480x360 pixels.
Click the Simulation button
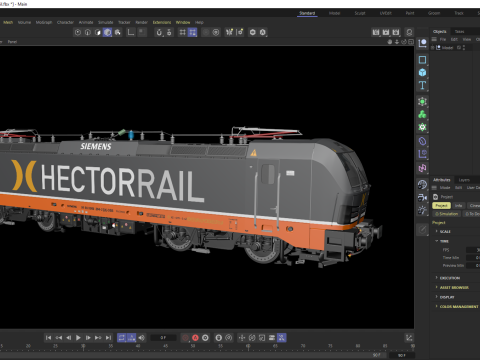(x=447, y=214)
